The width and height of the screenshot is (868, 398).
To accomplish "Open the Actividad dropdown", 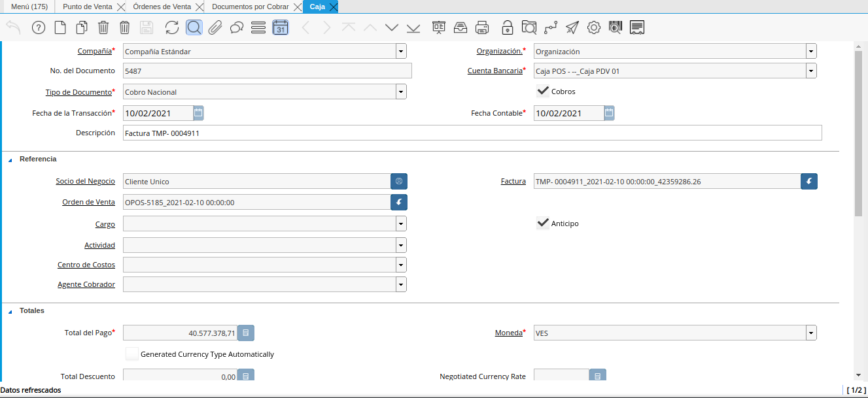I will (401, 245).
